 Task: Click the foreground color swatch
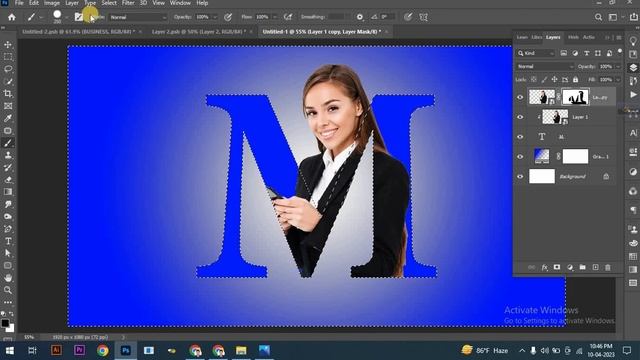5,323
